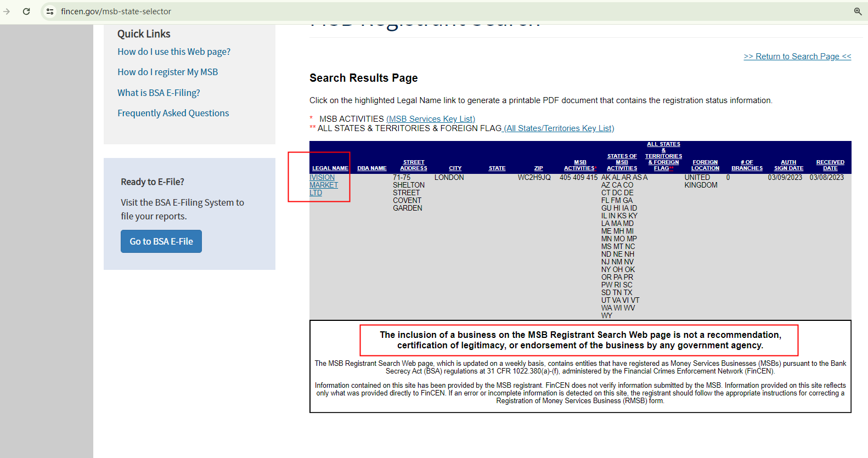Sort by # OF BRANCHES column header
The width and height of the screenshot is (868, 458).
(747, 165)
